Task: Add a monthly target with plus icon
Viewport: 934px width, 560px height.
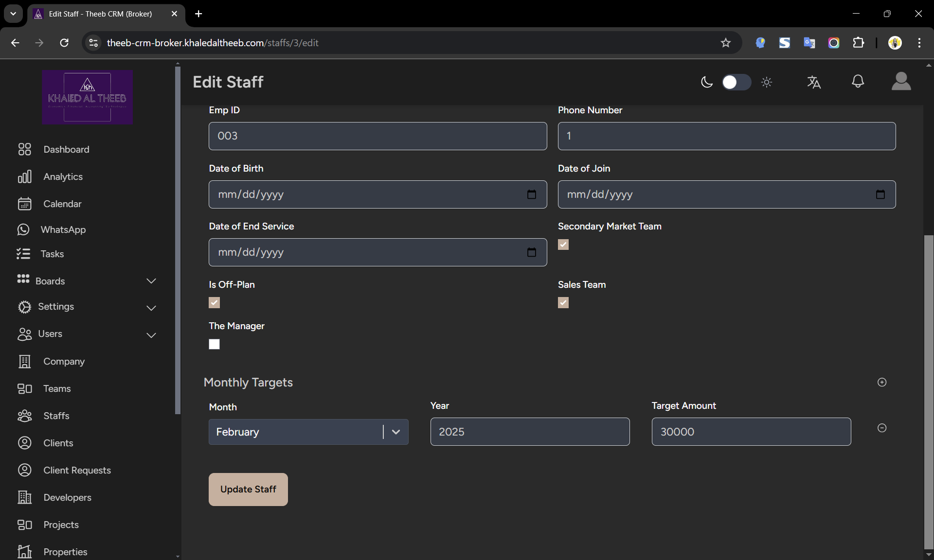Action: pyautogui.click(x=882, y=382)
